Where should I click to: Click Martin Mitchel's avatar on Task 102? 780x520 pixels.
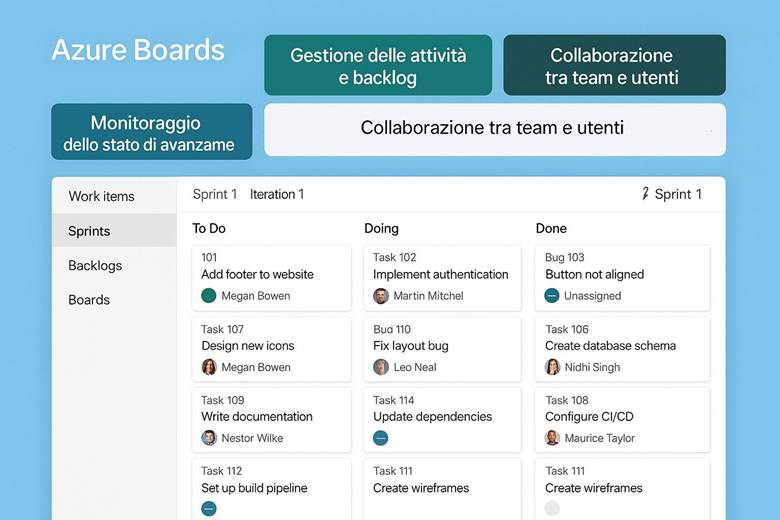click(381, 296)
